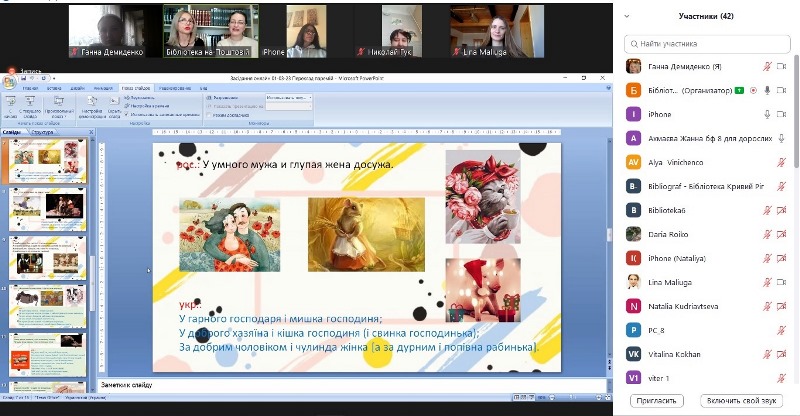This screenshot has height=416, width=800.
Task: Collapse the participants panel with the chevron
Action: (x=626, y=16)
